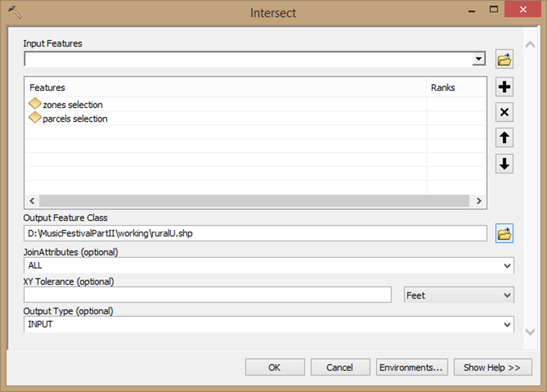Select the zones selection layer
The image size is (547, 392).
pos(72,105)
